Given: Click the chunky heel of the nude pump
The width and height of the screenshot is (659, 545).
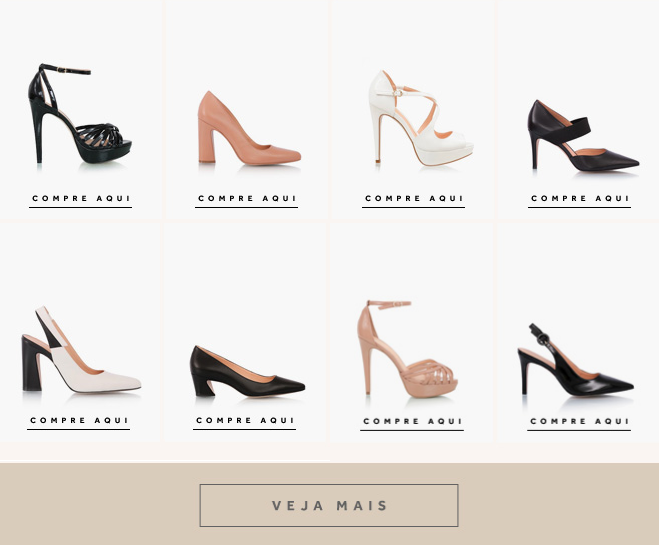Looking at the screenshot, I should 206,140.
